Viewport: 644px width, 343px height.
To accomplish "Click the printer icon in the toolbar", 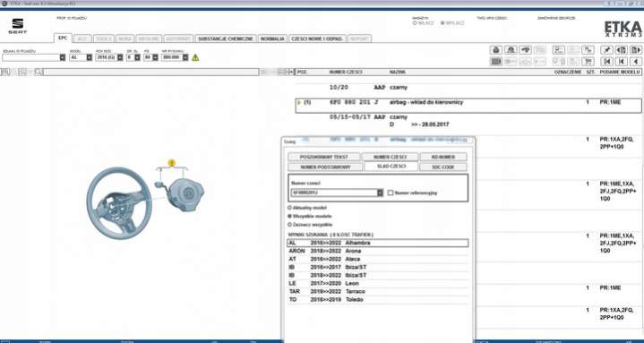I will coord(495,50).
